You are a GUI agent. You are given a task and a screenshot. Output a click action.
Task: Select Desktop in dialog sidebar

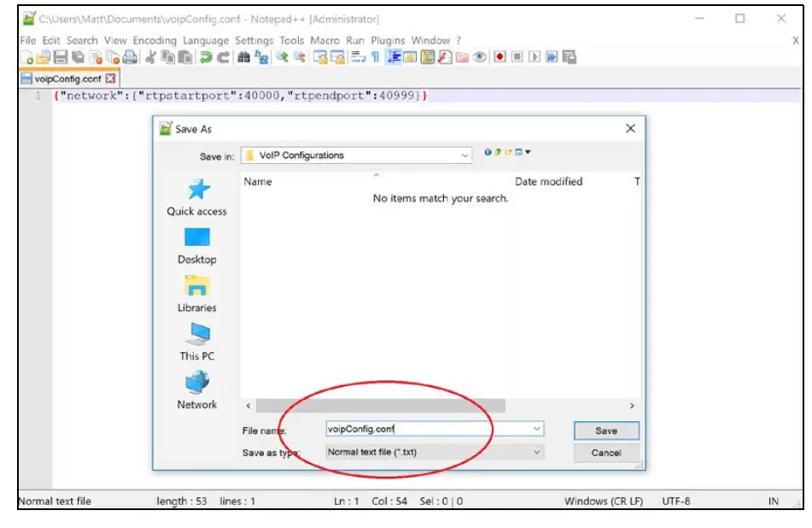196,246
